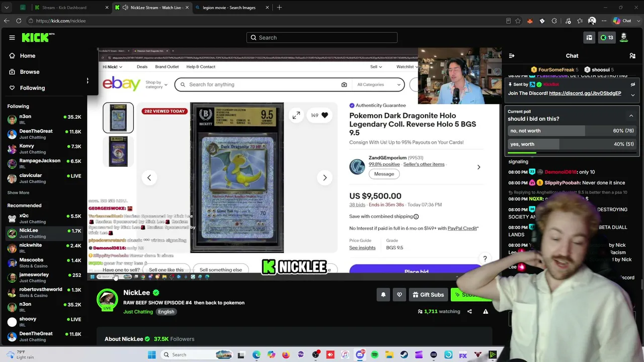
Task: Click the Kick logo
Action: click(x=38, y=37)
